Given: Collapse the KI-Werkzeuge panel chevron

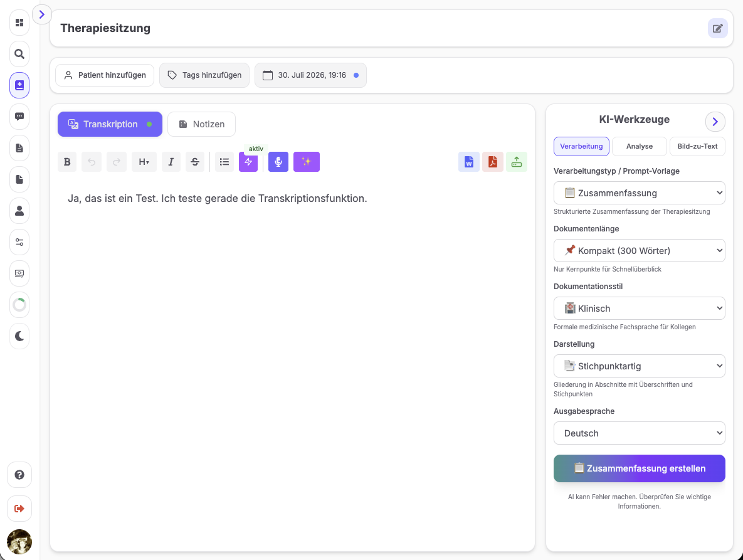Looking at the screenshot, I should 715,122.
